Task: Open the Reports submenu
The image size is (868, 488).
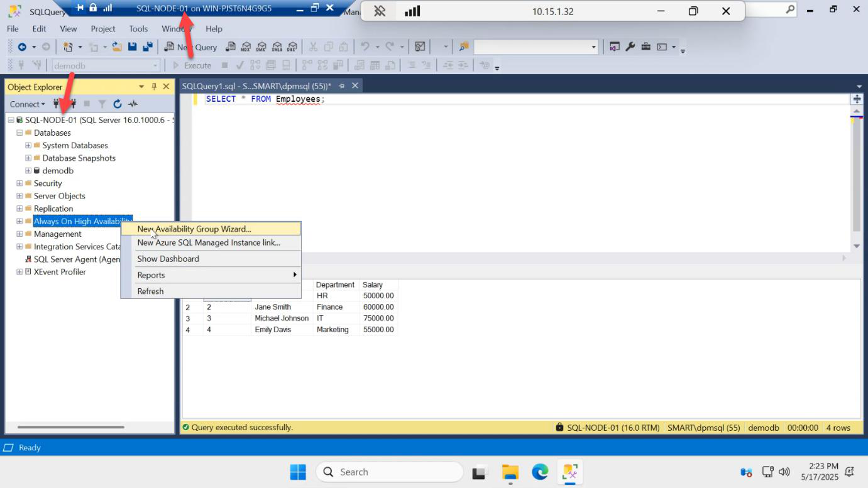Action: tap(211, 275)
